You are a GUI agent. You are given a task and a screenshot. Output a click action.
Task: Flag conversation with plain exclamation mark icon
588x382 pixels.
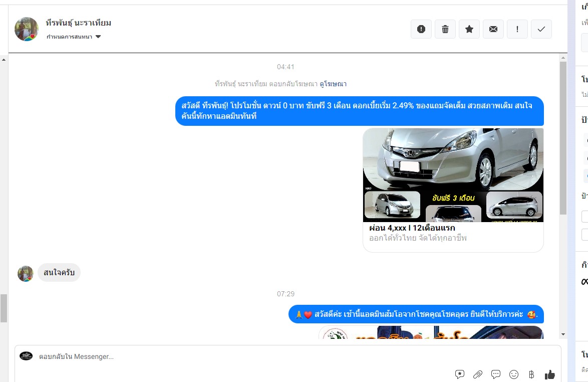pos(517,29)
